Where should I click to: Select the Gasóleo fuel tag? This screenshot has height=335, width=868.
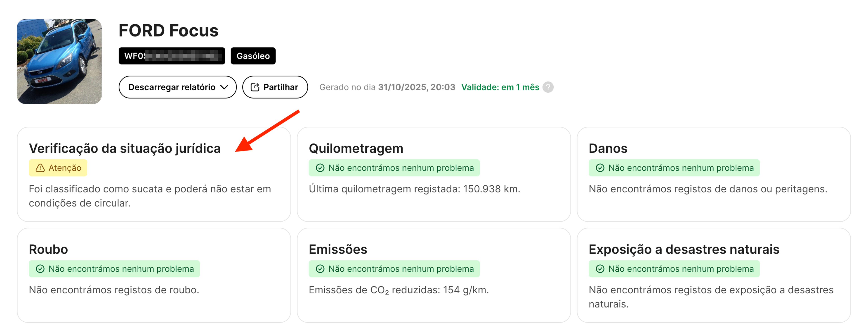click(x=253, y=56)
